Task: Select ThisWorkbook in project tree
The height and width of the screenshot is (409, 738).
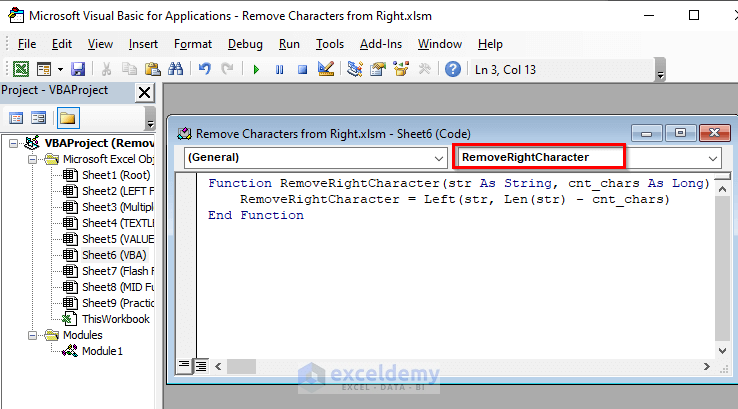Action: click(116, 319)
